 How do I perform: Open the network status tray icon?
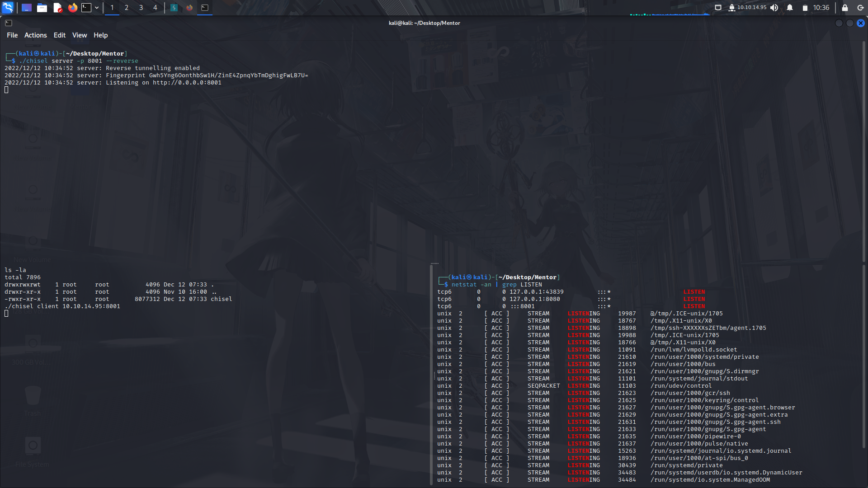click(x=718, y=8)
